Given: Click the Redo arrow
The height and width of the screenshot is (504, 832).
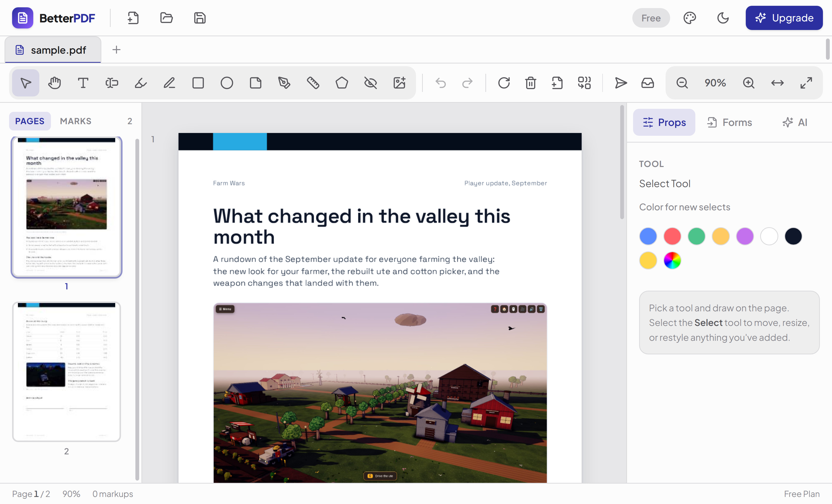Looking at the screenshot, I should pyautogui.click(x=467, y=83).
